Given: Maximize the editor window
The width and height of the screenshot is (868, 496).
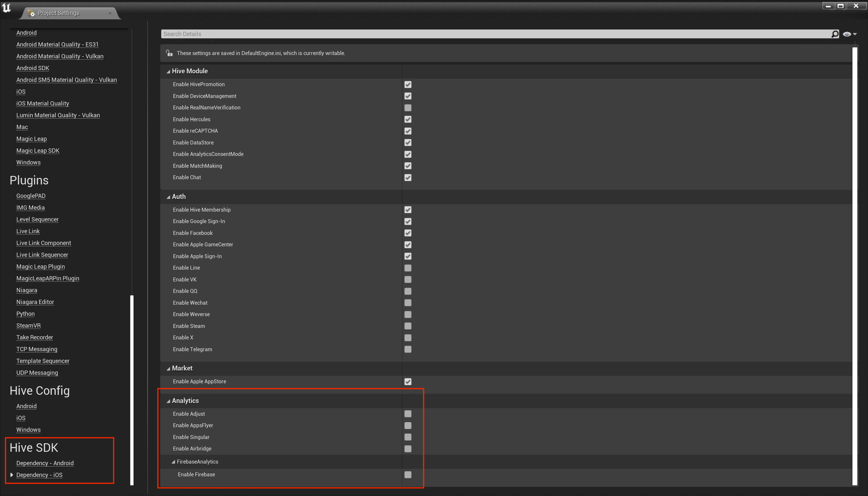Looking at the screenshot, I should tap(840, 6).
